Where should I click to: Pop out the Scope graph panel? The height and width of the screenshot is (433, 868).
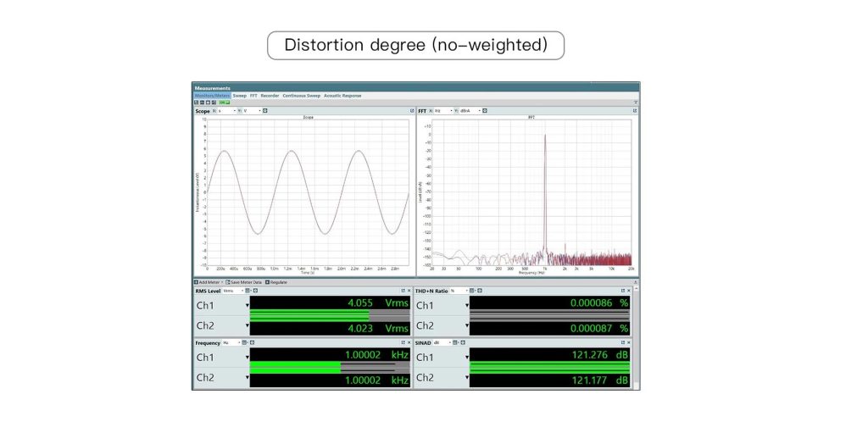(409, 110)
